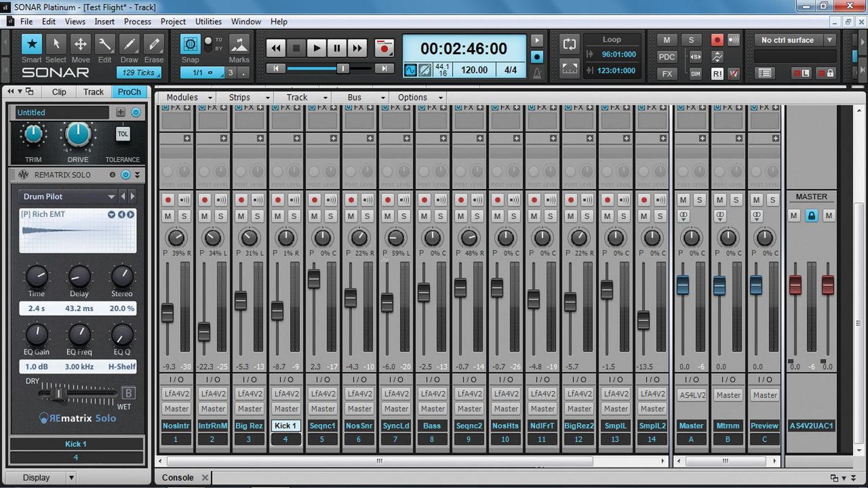Activate the Move tool
The image size is (868, 488).
81,45
